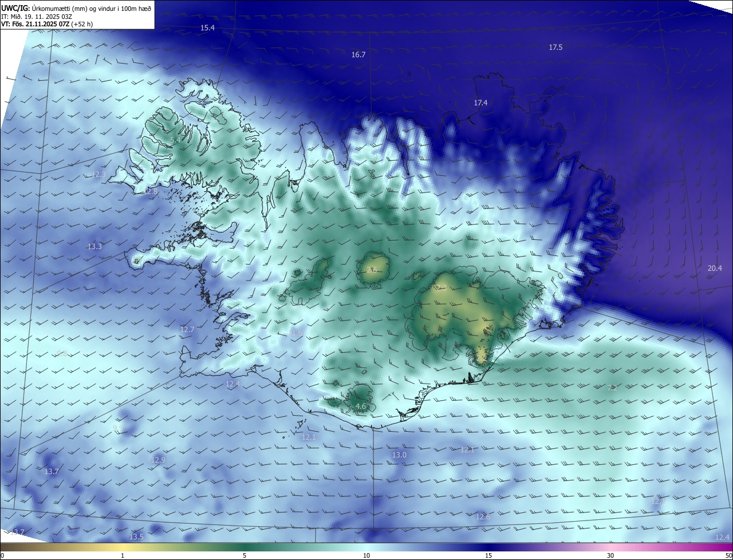The width and height of the screenshot is (733, 560).
Task: Click the 17.4 value label on the map
Action: click(480, 102)
